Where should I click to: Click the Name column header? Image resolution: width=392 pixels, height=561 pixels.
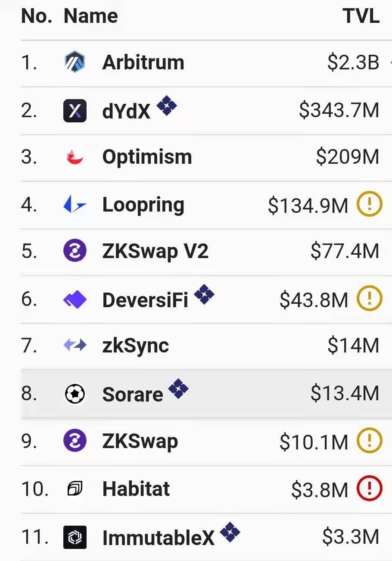(x=91, y=16)
